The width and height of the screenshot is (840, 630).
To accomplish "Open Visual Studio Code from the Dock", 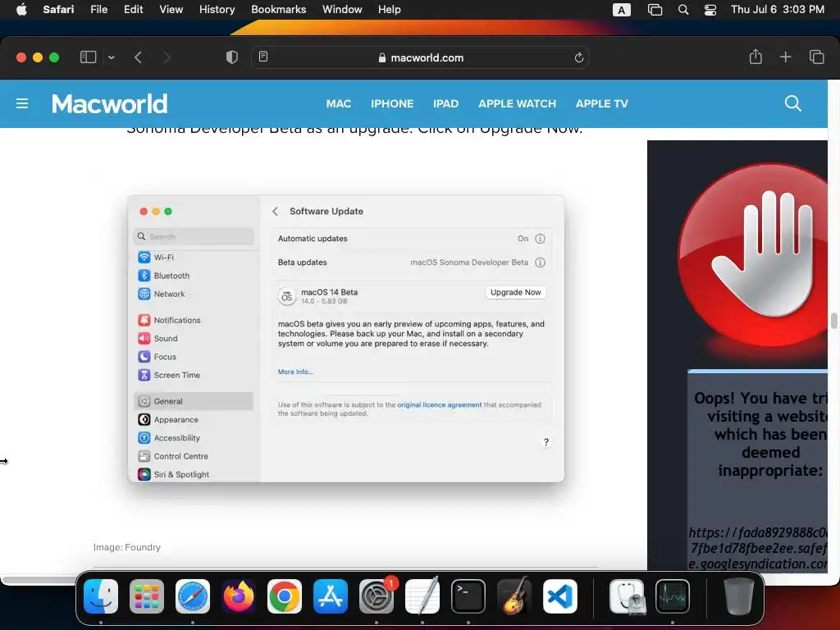I will (x=560, y=596).
